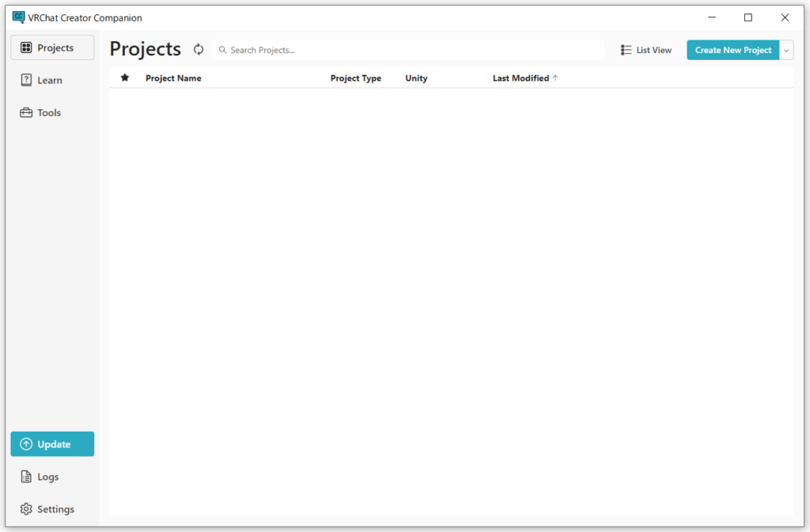Sort by favorite star column
This screenshot has width=810, height=532.
pos(124,78)
